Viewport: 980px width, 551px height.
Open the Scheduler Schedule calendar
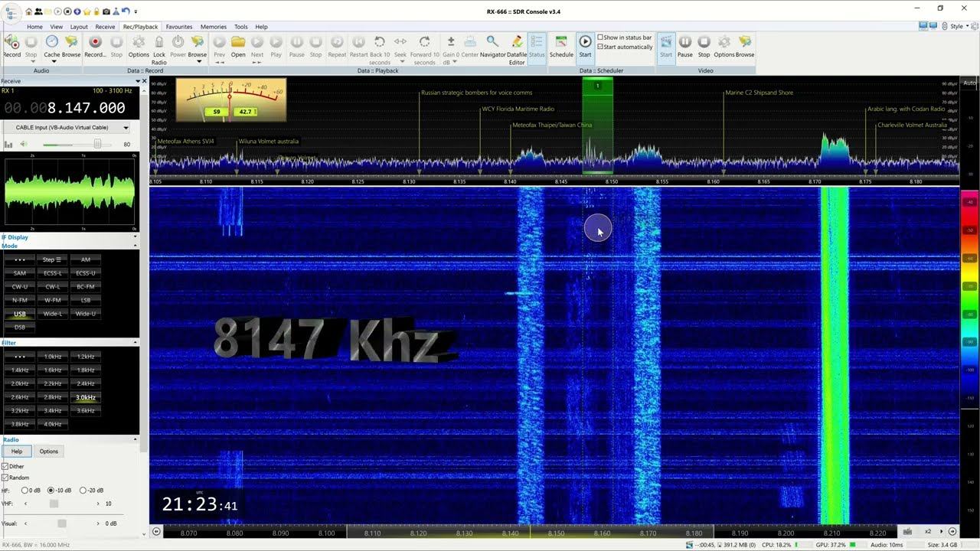click(561, 46)
